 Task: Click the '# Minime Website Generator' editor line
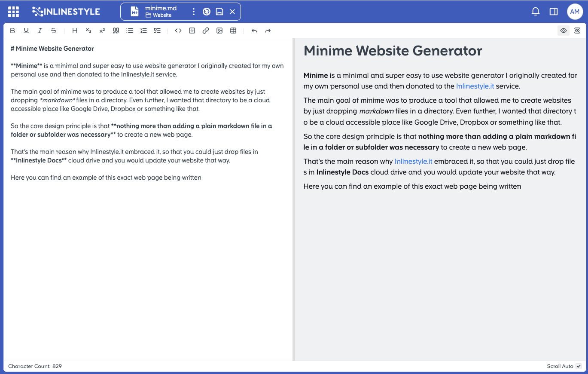pyautogui.click(x=52, y=49)
